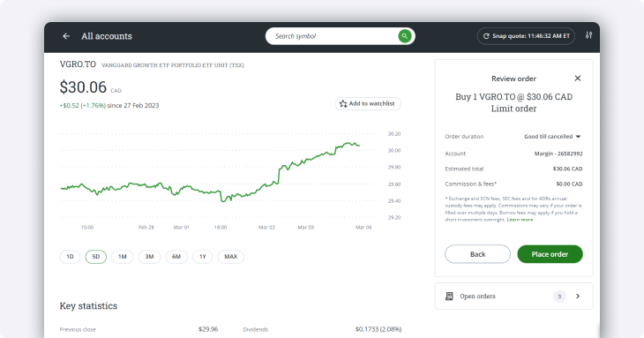Click the VGRO.TO ticker symbol
The width and height of the screenshot is (644, 338).
pos(78,64)
